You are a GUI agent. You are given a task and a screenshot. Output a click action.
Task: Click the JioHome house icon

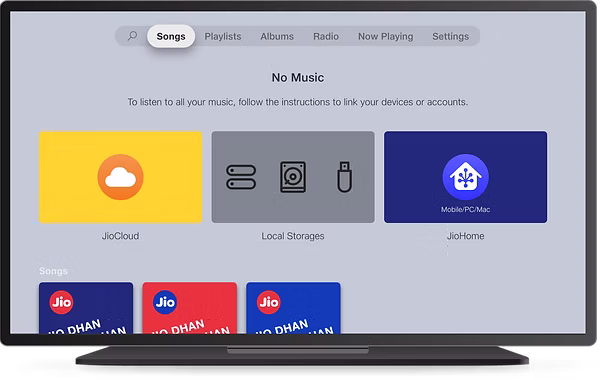click(465, 177)
